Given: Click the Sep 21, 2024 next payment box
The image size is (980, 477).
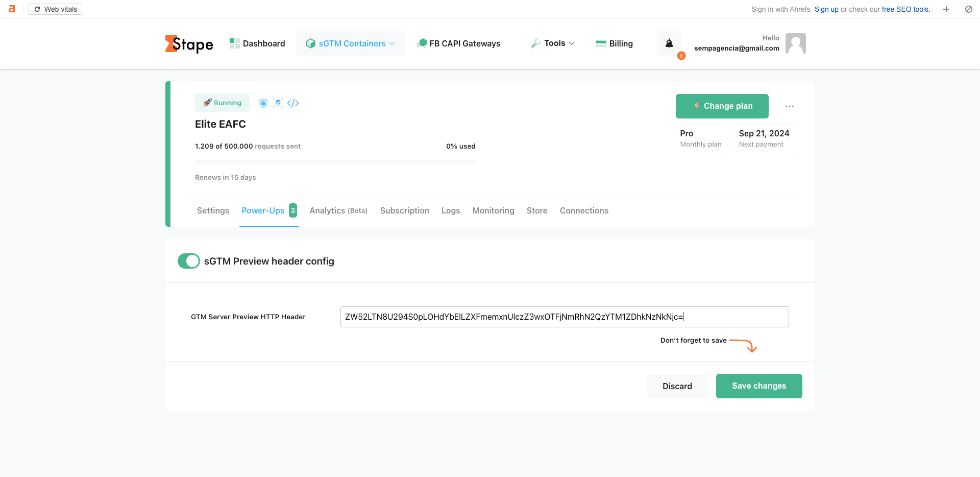Looking at the screenshot, I should (764, 138).
